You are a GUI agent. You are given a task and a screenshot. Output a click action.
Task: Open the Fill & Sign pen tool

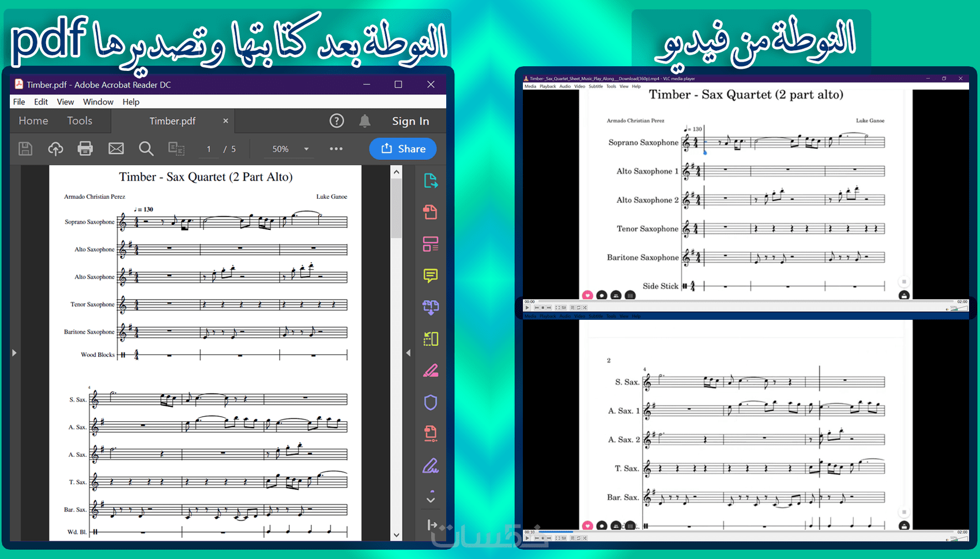(x=431, y=466)
